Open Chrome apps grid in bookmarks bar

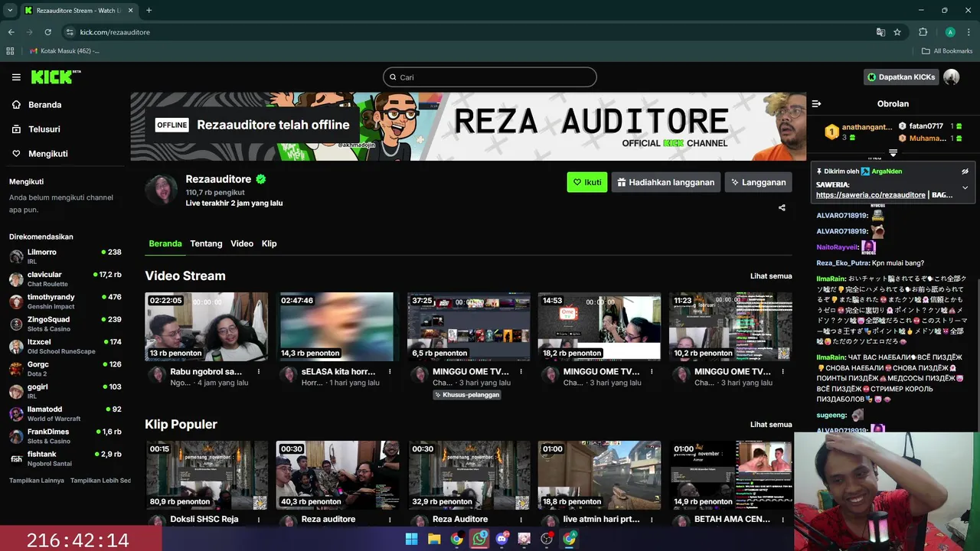(x=10, y=51)
